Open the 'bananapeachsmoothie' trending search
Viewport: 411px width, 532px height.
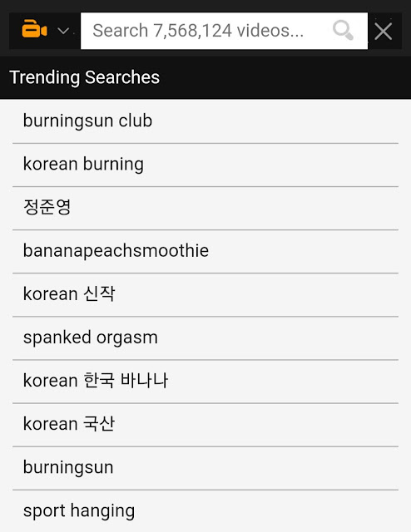[x=205, y=251]
